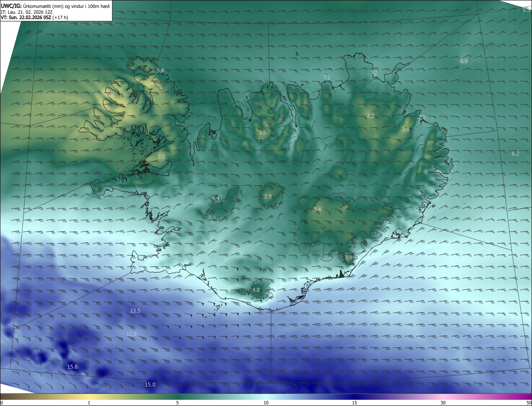Image resolution: width=532 pixels, height=406 pixels.
Task: Click the 15.0 map value
Action: (150, 384)
